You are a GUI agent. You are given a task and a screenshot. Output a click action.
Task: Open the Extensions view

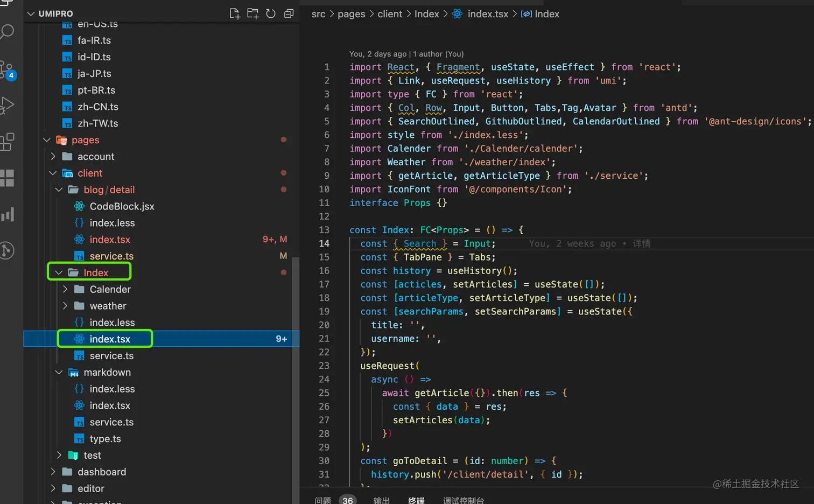point(8,142)
